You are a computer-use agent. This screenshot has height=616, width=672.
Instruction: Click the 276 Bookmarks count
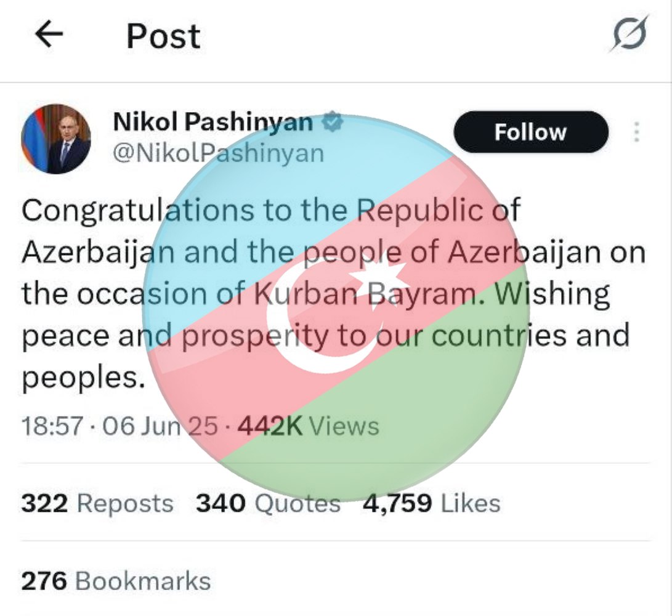pos(116,580)
